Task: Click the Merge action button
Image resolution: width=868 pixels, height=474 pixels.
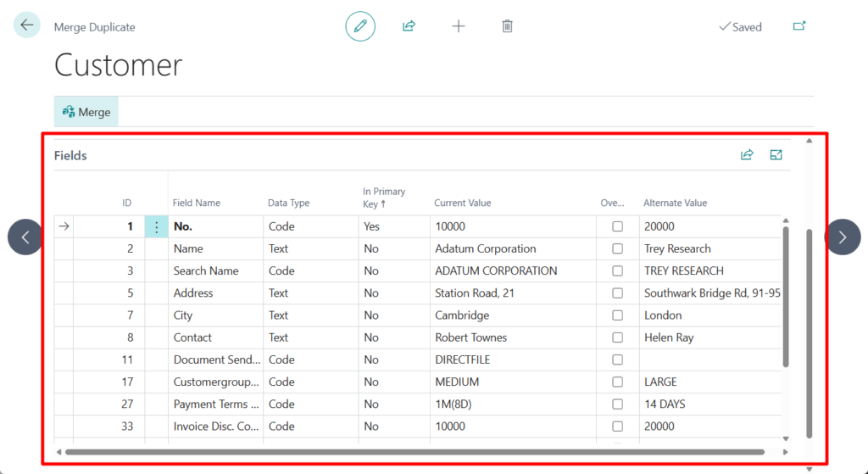Action: 86,112
